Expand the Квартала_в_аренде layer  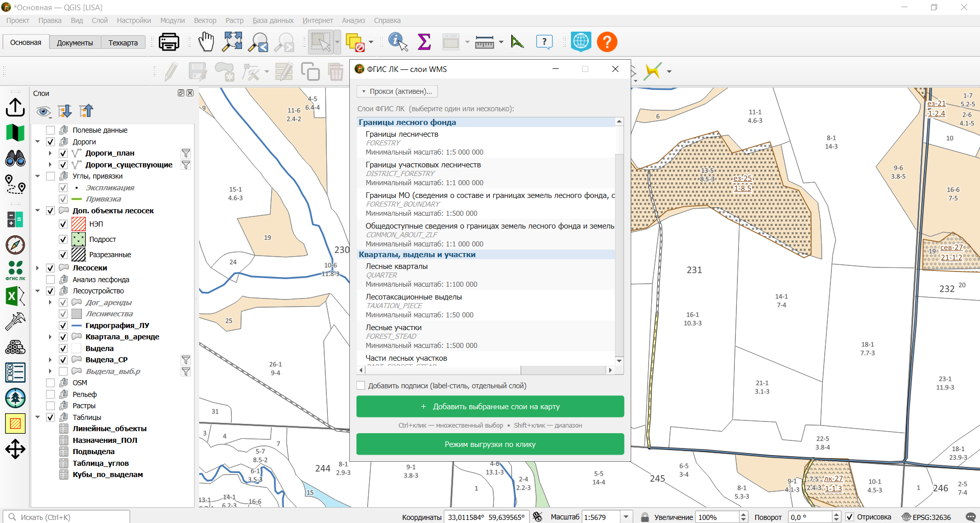[50, 337]
